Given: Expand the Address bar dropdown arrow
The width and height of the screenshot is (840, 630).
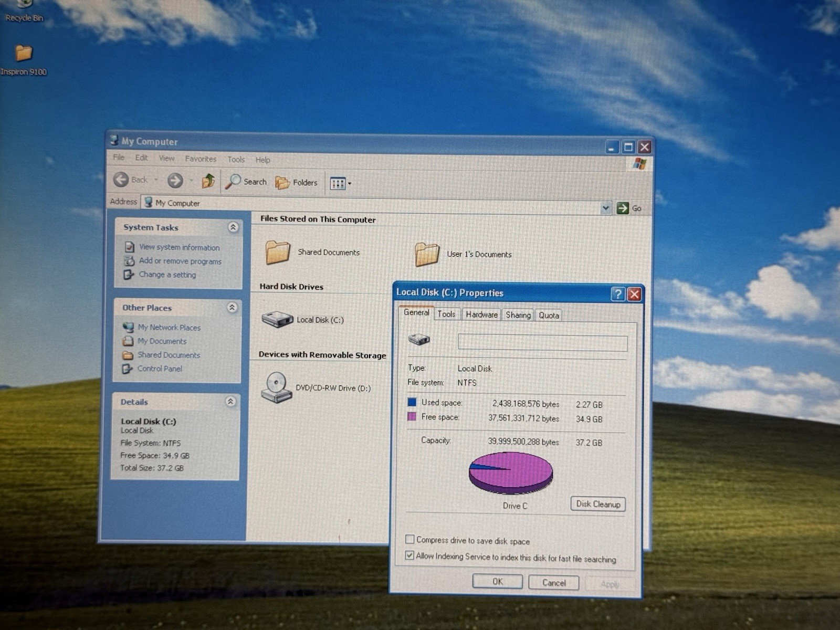Looking at the screenshot, I should pos(606,208).
